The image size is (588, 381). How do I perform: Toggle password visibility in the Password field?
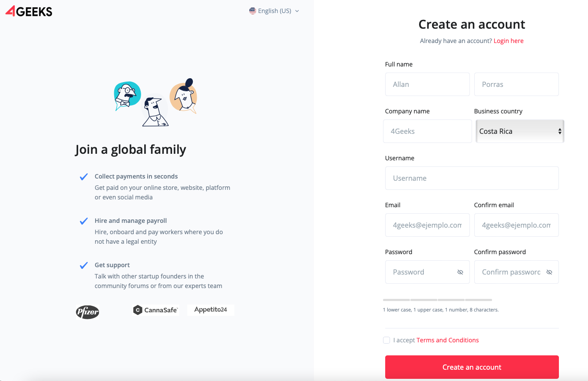(x=460, y=272)
